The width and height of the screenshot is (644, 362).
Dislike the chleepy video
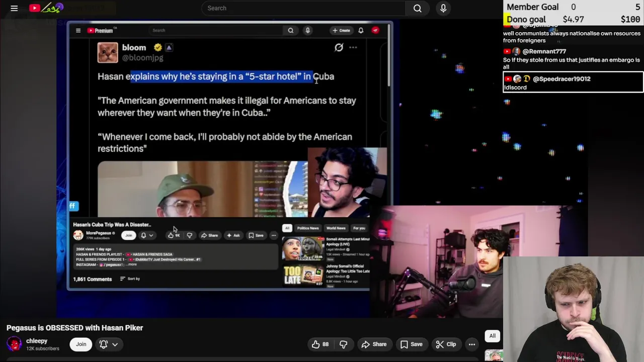point(343,344)
